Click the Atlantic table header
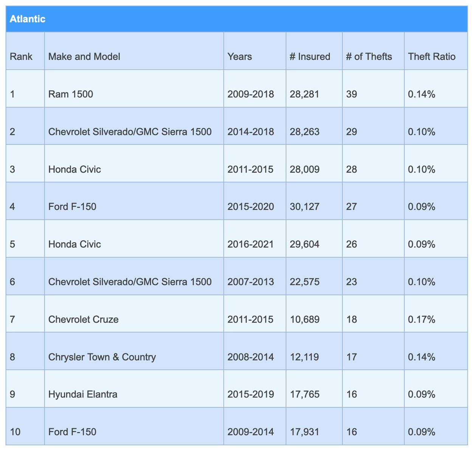476x454 pixels. [x=28, y=19]
